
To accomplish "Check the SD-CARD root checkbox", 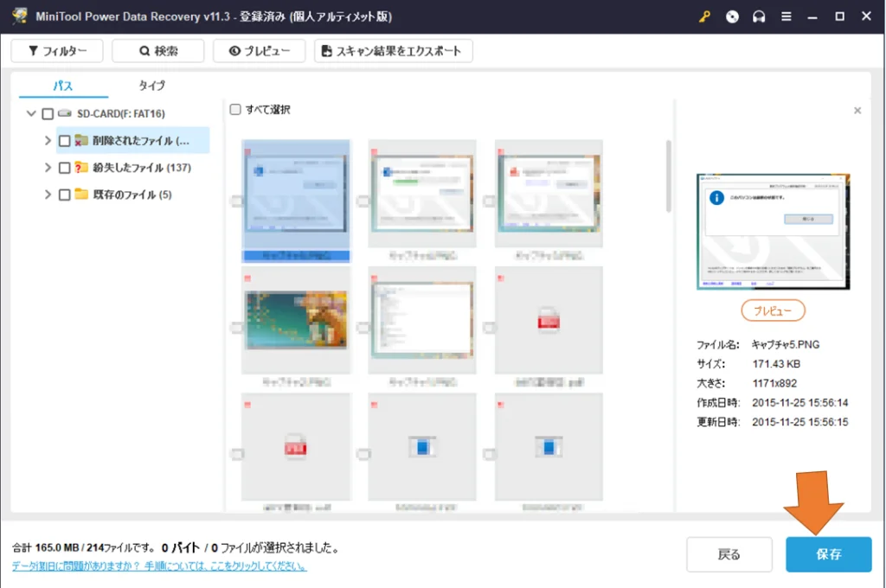I will point(48,113).
